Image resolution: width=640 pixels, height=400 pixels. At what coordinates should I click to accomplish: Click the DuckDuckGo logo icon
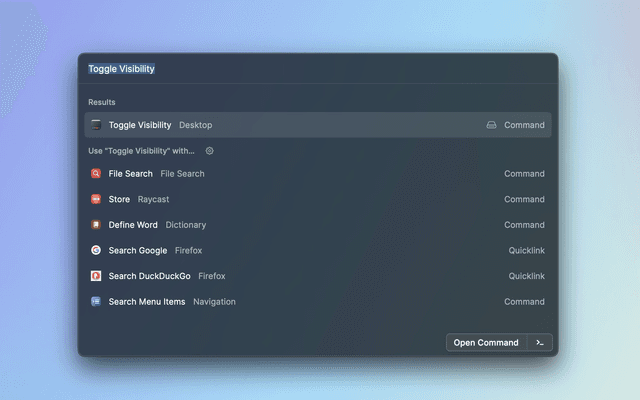[96, 276]
